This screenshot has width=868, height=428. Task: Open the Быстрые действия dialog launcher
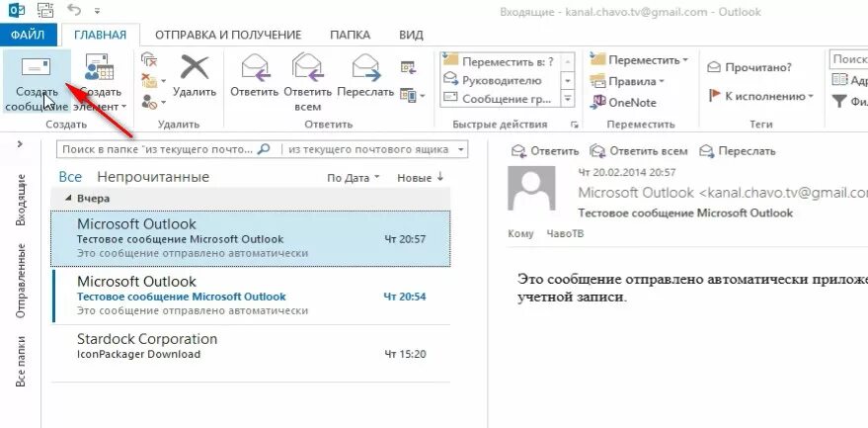(574, 125)
